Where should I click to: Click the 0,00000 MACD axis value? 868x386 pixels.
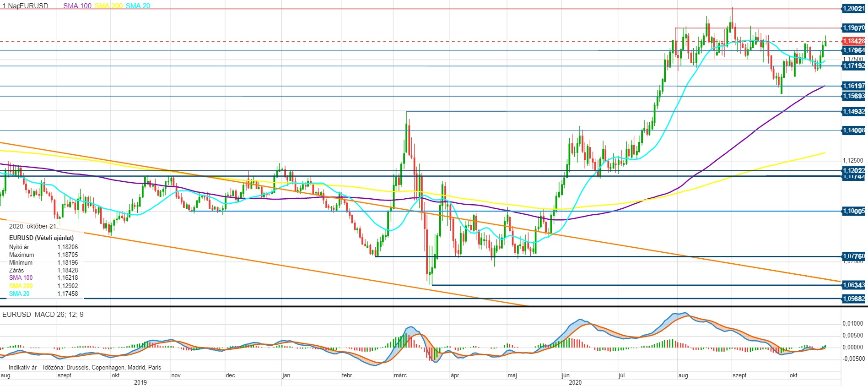tap(853, 348)
